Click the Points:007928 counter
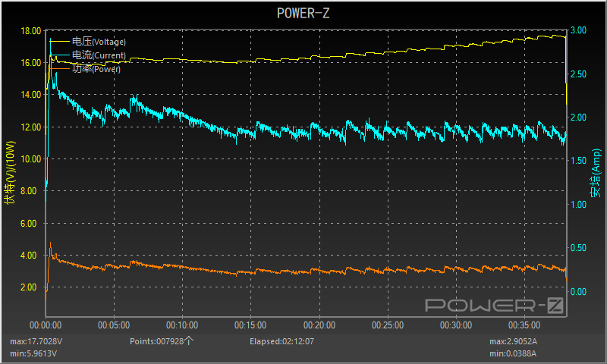 point(162,341)
